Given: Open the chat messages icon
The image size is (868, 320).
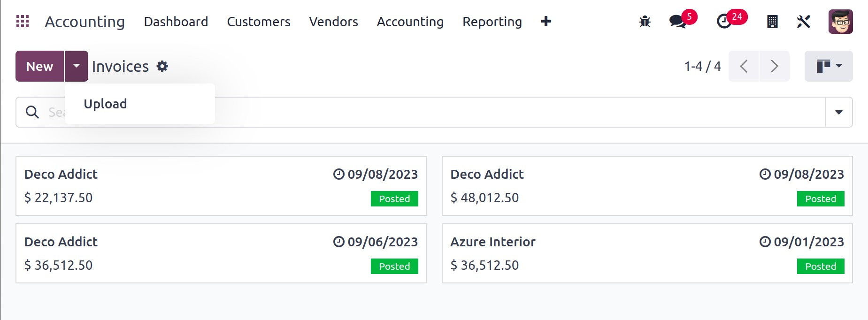Looking at the screenshot, I should (x=677, y=22).
